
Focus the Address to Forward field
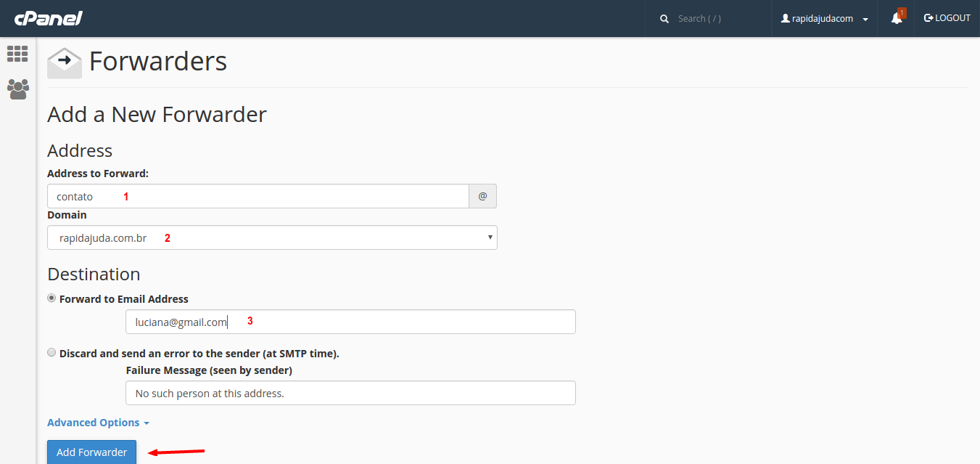tap(258, 197)
